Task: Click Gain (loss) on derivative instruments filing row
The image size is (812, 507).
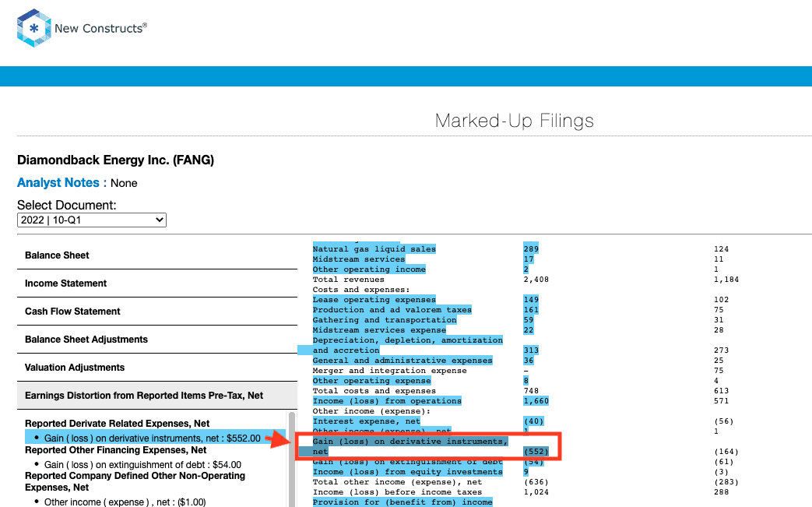Action: tap(429, 446)
